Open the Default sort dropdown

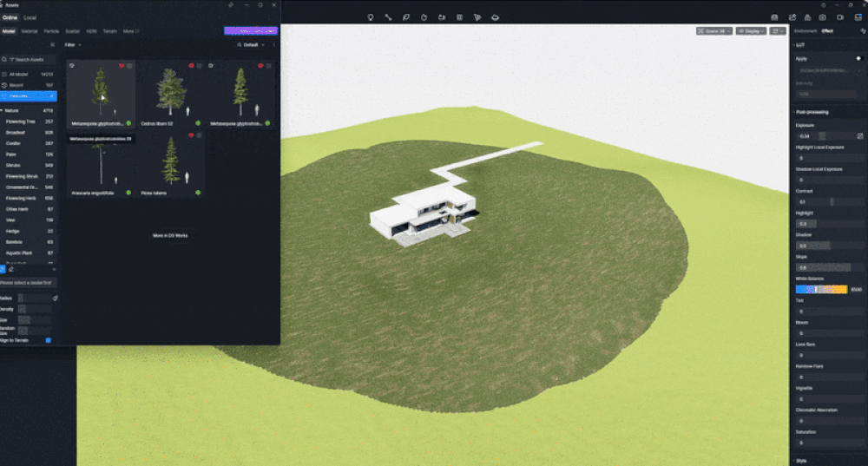(251, 45)
